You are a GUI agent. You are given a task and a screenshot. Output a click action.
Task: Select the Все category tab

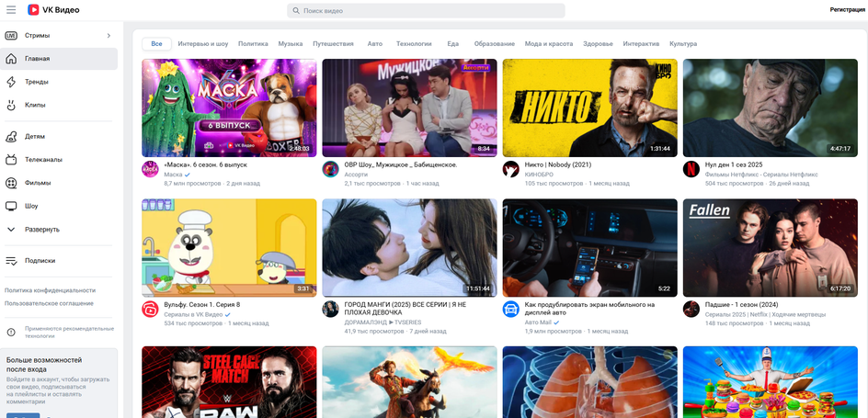(156, 44)
